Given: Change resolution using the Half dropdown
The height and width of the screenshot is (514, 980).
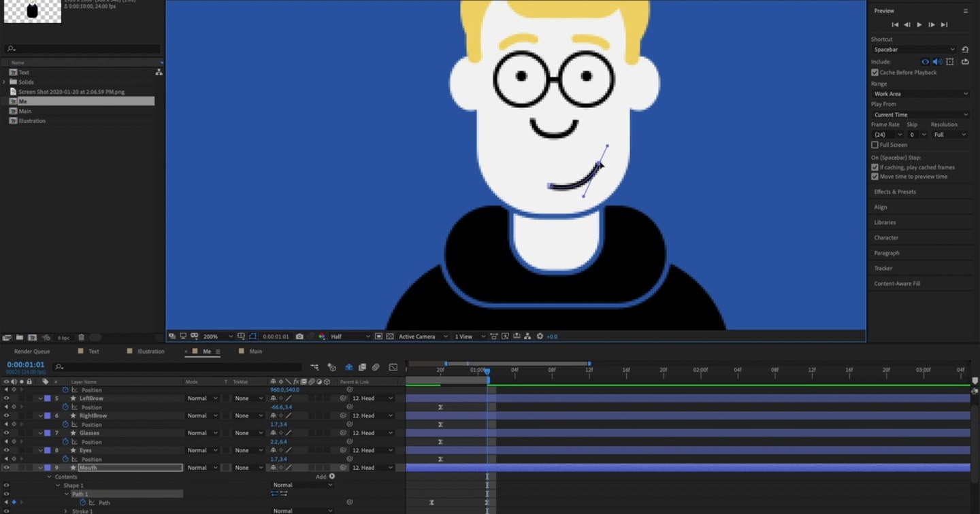Looking at the screenshot, I should pos(350,336).
